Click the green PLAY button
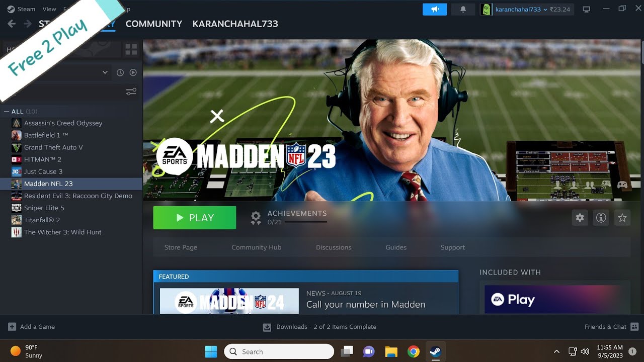 [x=195, y=218]
